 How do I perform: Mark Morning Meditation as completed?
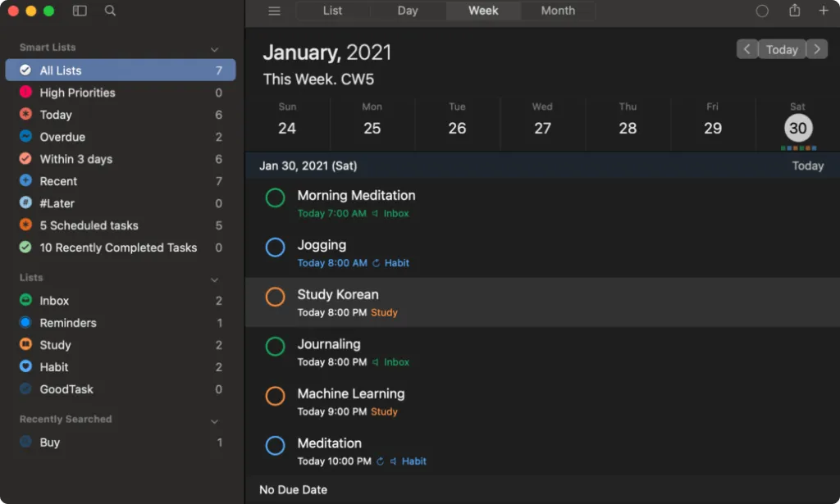tap(275, 198)
